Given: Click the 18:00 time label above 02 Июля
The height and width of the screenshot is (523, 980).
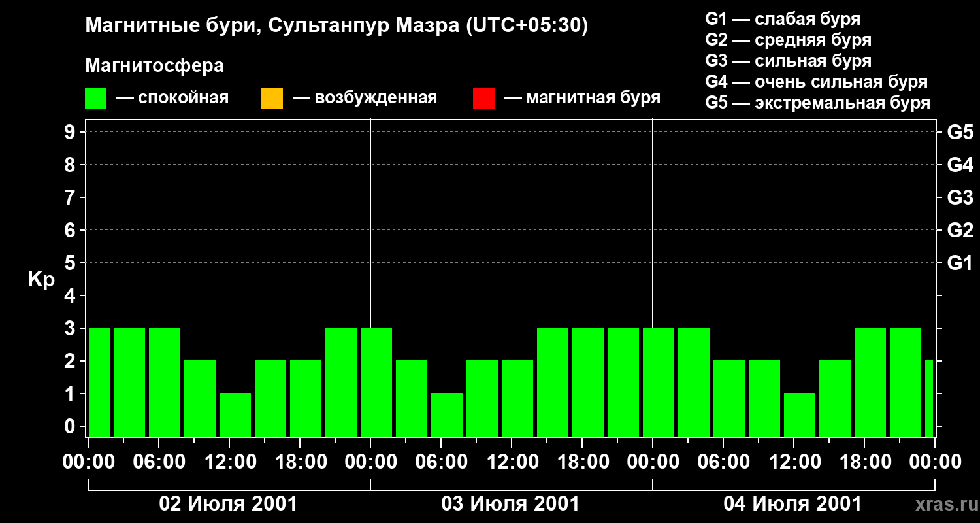Looking at the screenshot, I should [x=300, y=462].
